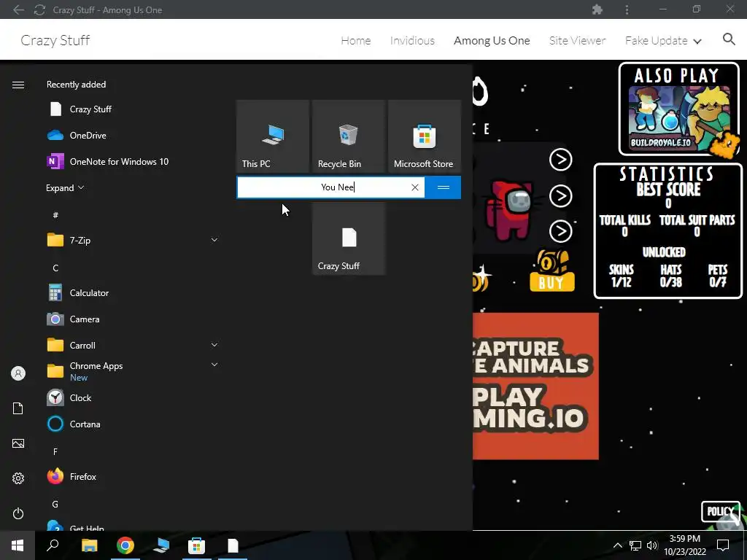Open File Explorer from taskbar
Screen dimensions: 747x560
(89, 545)
